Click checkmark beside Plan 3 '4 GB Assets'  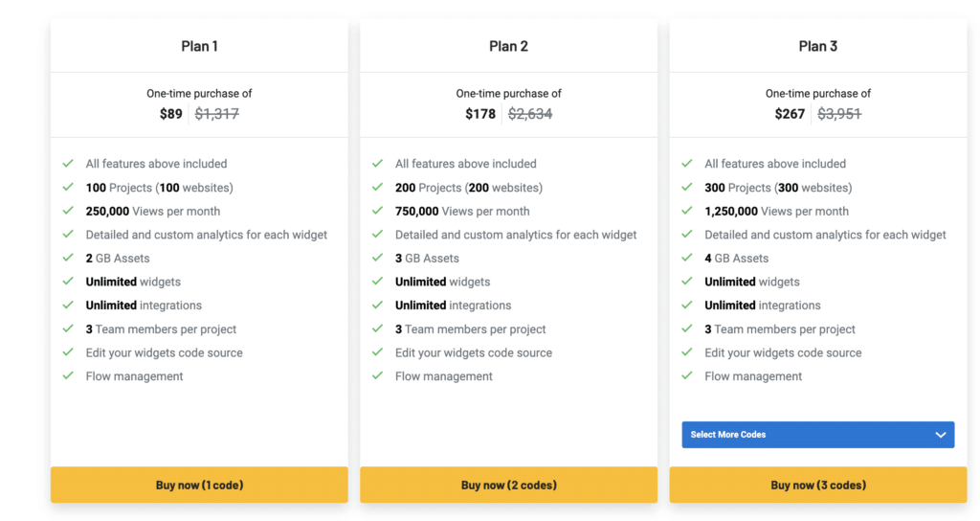coord(687,259)
